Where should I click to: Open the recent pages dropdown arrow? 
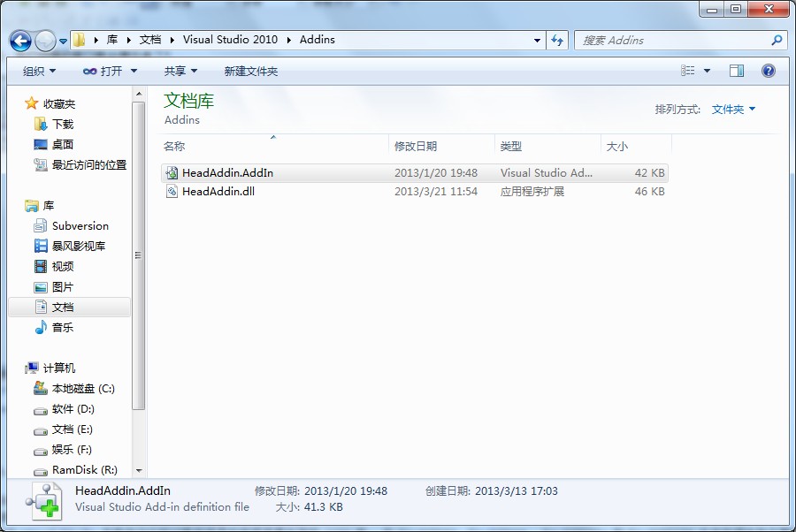(63, 41)
